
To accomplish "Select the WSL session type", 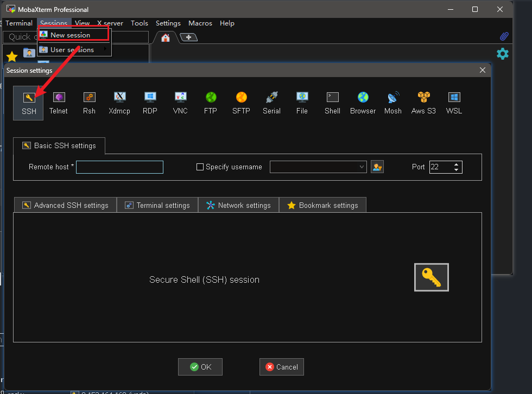I will [454, 103].
